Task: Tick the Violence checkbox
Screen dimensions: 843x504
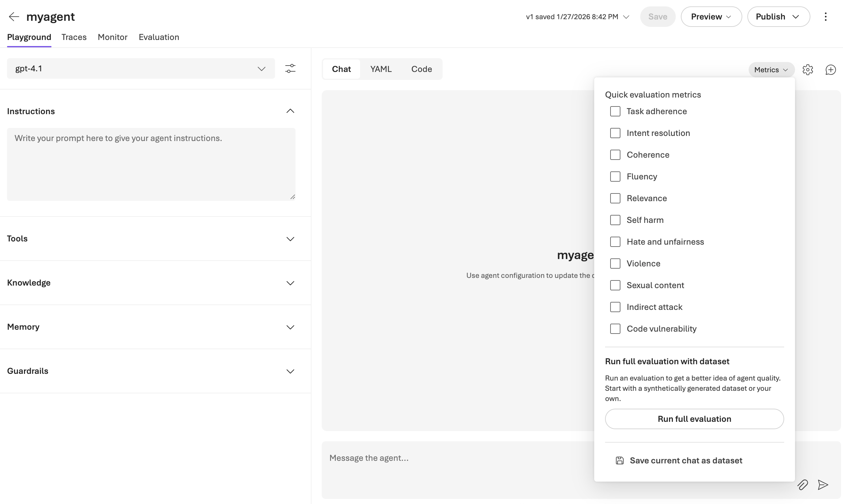Action: 615,264
